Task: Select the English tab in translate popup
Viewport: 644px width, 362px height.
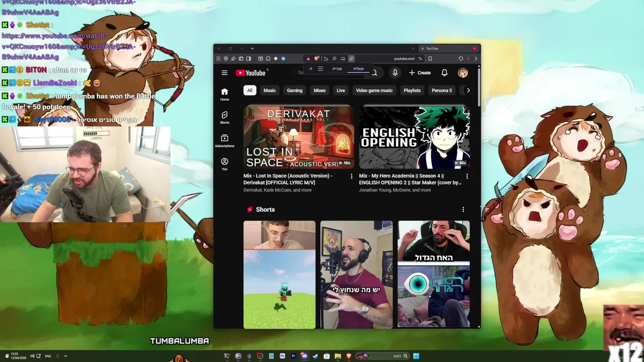Action: (358, 69)
